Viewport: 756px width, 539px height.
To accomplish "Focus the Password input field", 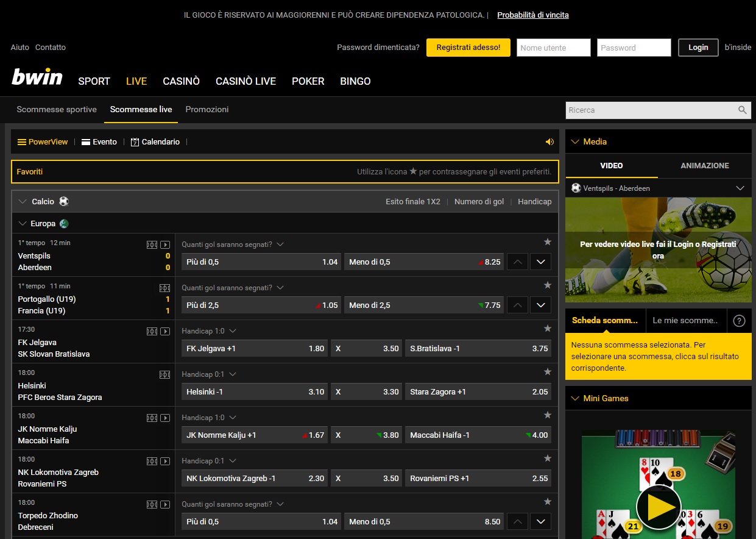I will 634,48.
